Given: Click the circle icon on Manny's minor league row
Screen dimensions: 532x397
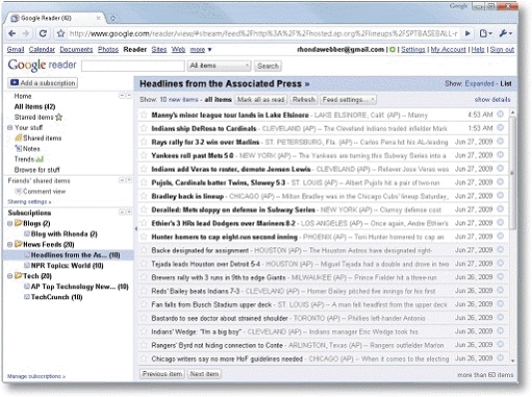Looking at the screenshot, I should click(x=500, y=115).
